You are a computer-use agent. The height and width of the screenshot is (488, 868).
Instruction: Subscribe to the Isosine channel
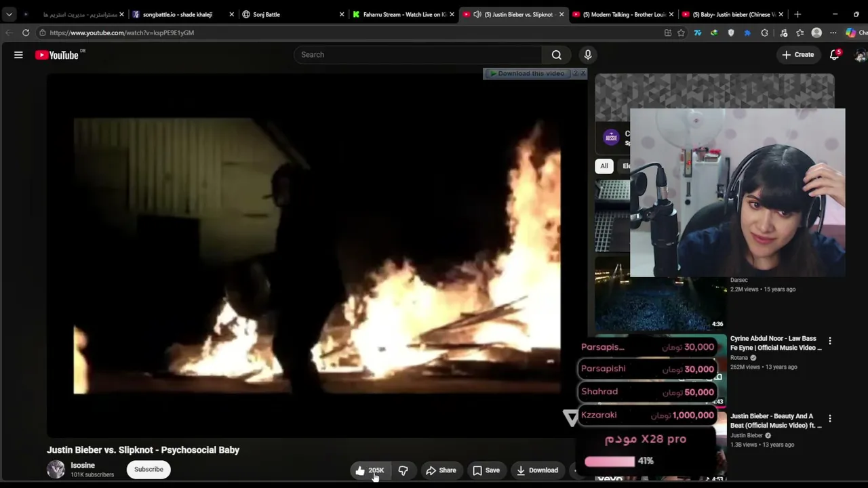149,470
